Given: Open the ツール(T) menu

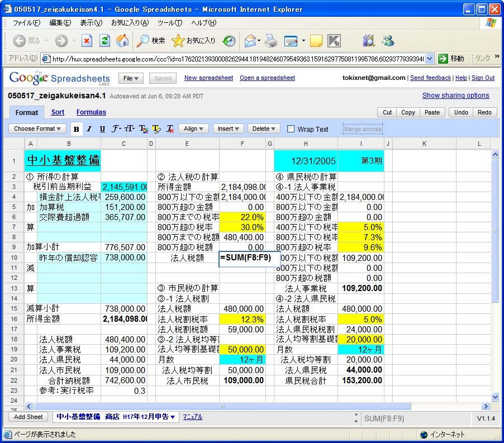Looking at the screenshot, I should tap(170, 23).
